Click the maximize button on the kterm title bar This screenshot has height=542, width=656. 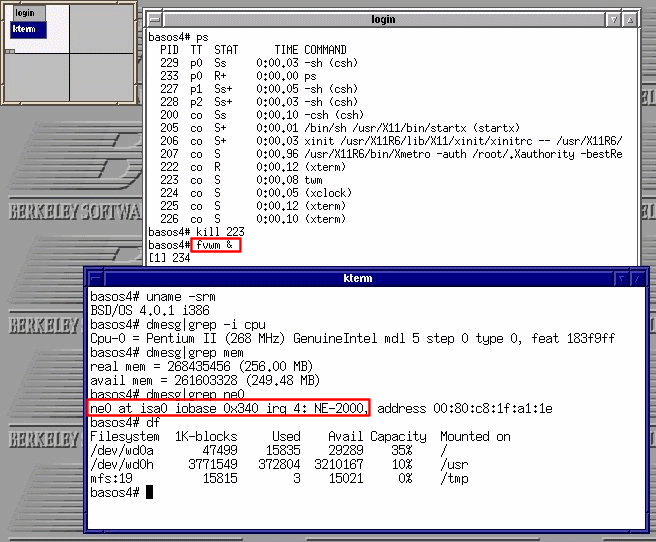tap(637, 278)
